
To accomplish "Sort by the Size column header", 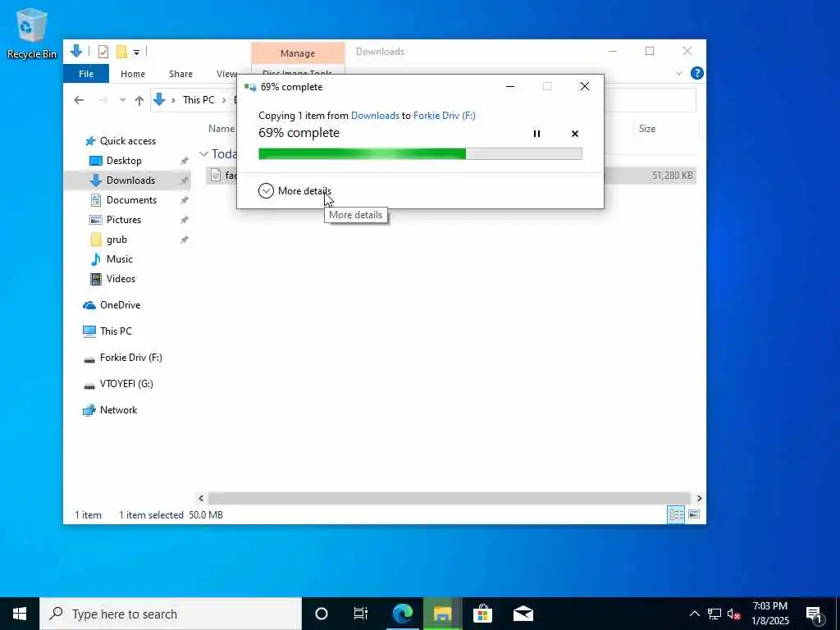I will [646, 129].
